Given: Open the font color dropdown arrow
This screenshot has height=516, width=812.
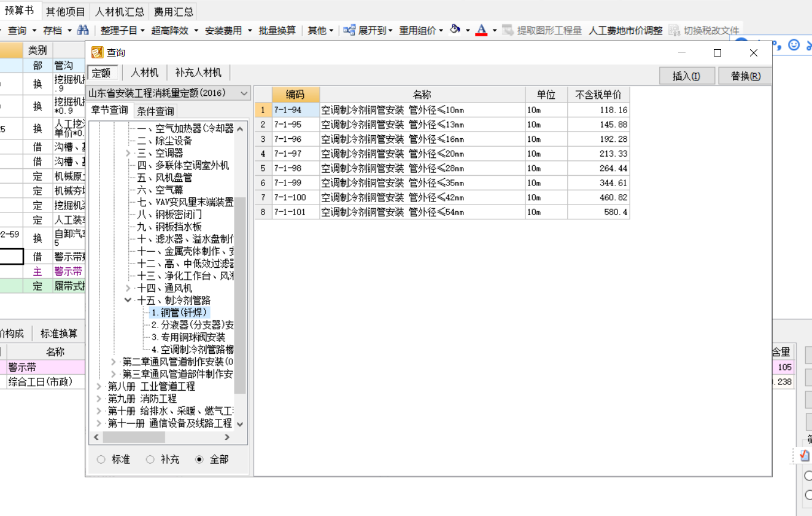Looking at the screenshot, I should 495,30.
